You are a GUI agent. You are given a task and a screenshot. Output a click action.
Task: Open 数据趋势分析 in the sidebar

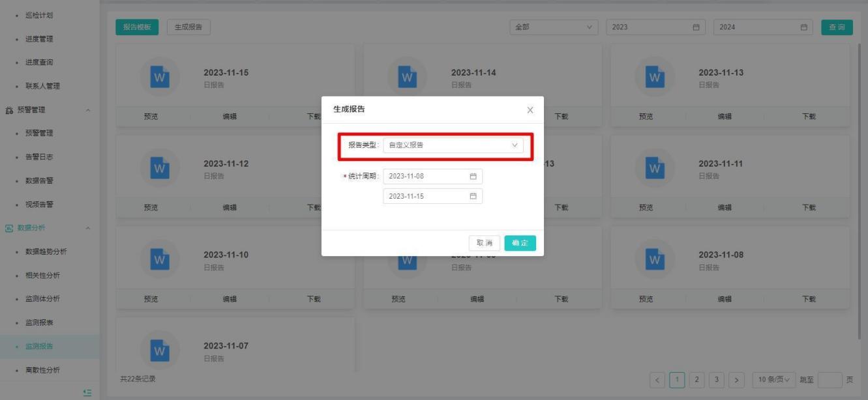[x=46, y=251]
